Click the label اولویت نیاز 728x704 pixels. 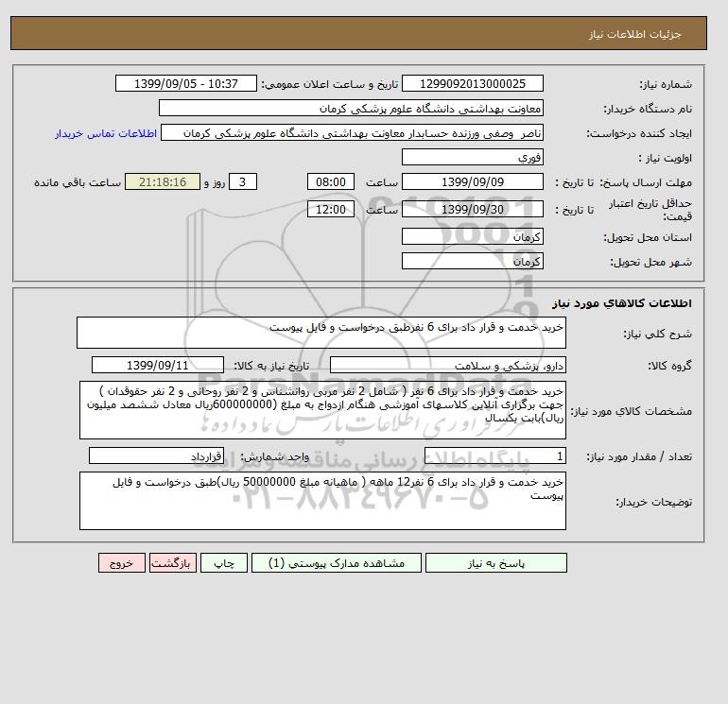pyautogui.click(x=666, y=158)
